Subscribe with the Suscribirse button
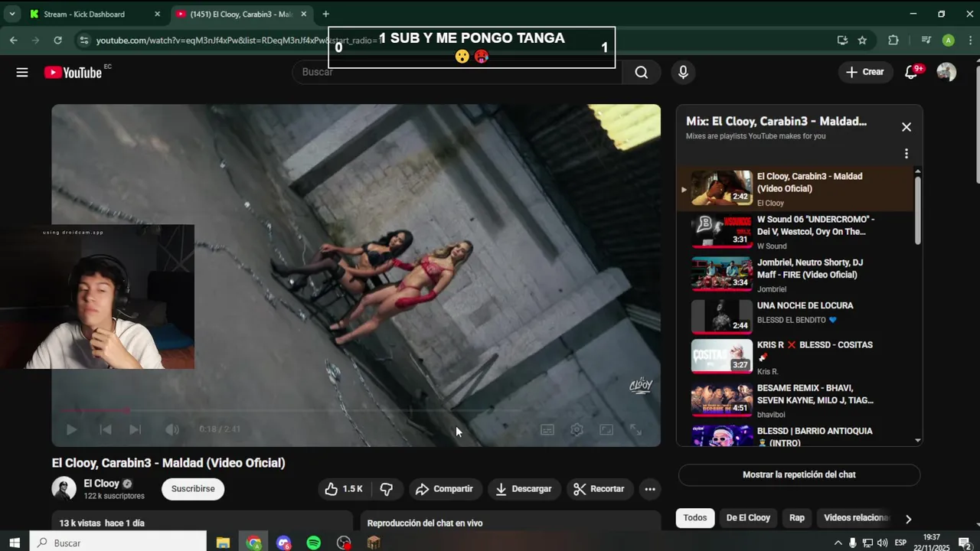 point(193,489)
